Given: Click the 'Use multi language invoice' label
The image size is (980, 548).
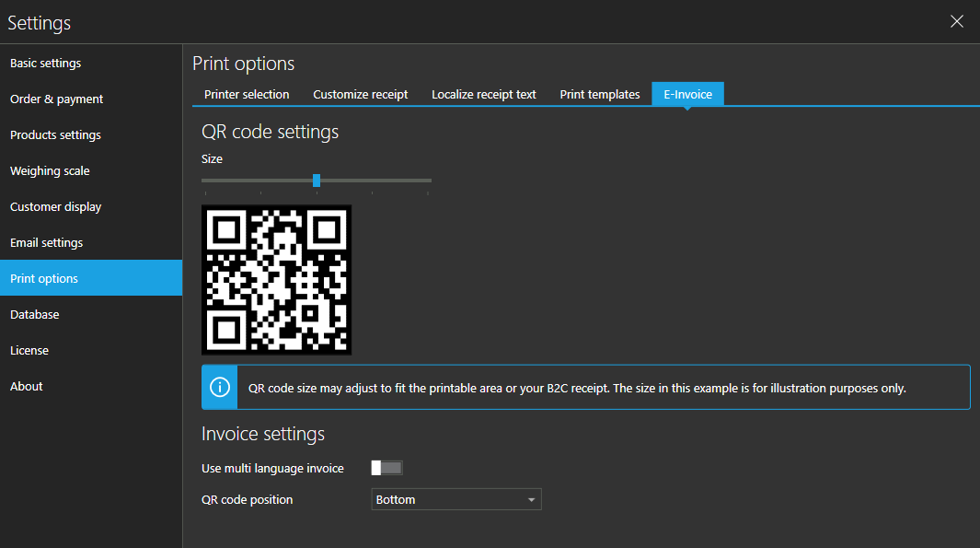Looking at the screenshot, I should (x=272, y=469).
